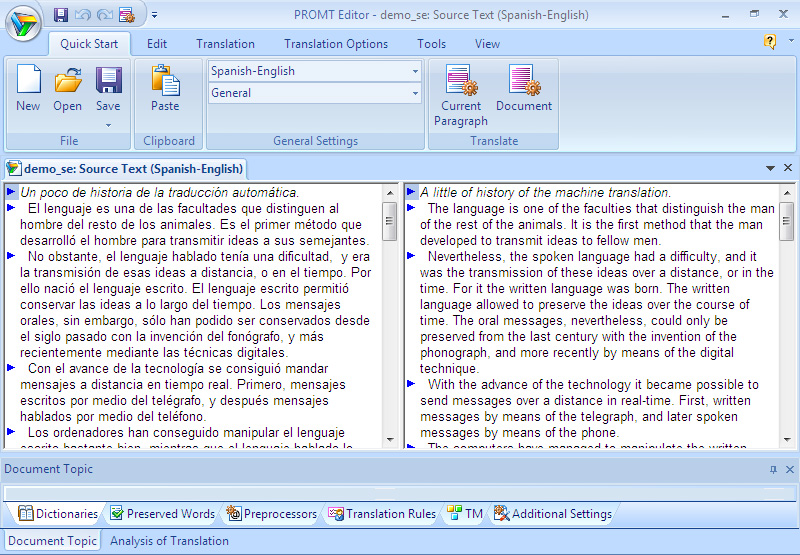Viewport: 800px width, 555px height.
Task: Click the marker before 'With the advance'
Action: click(x=411, y=384)
